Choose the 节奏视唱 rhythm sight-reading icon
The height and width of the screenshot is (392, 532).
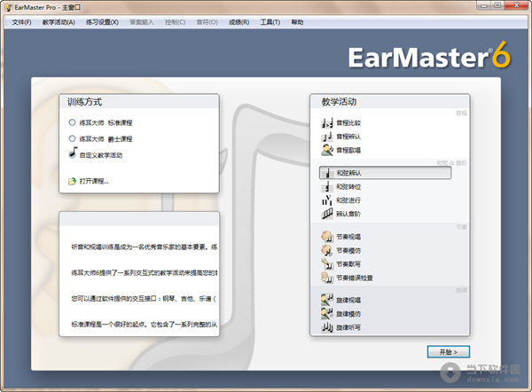click(x=327, y=237)
